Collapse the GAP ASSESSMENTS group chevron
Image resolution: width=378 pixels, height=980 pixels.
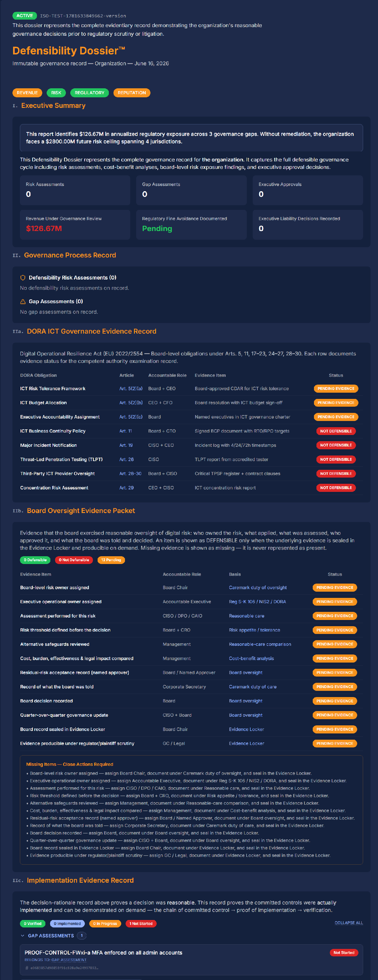(22, 936)
